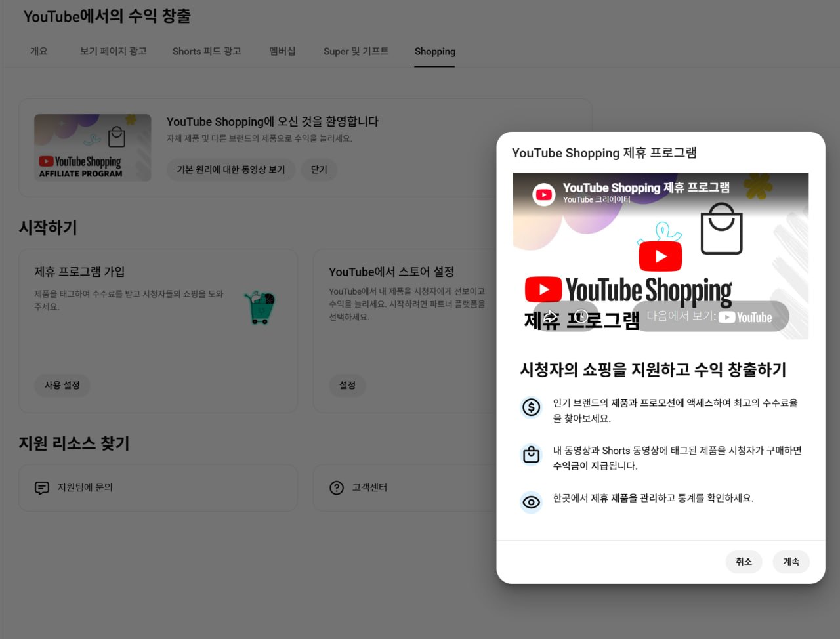Click the eye icon beside manage products

531,502
